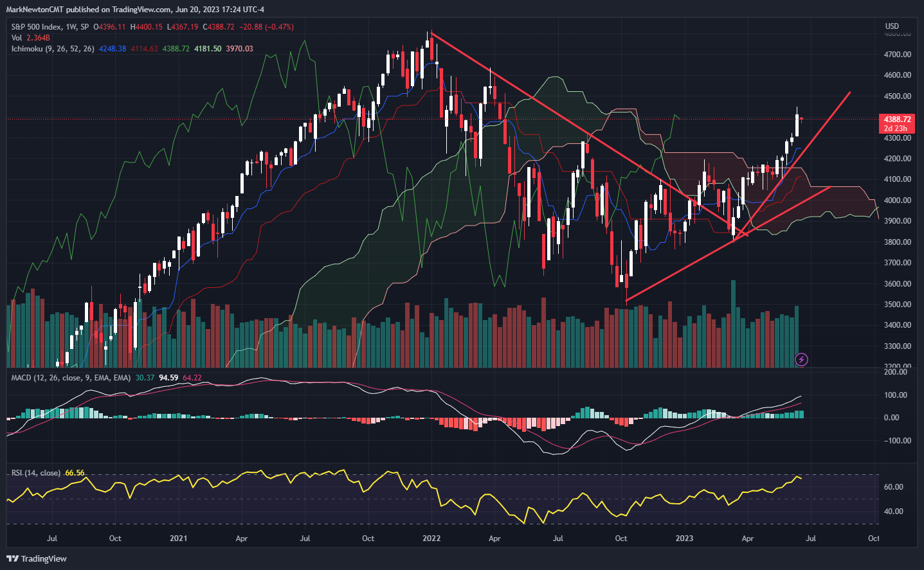Click the author header text MarkNewtonCMT

coord(35,10)
